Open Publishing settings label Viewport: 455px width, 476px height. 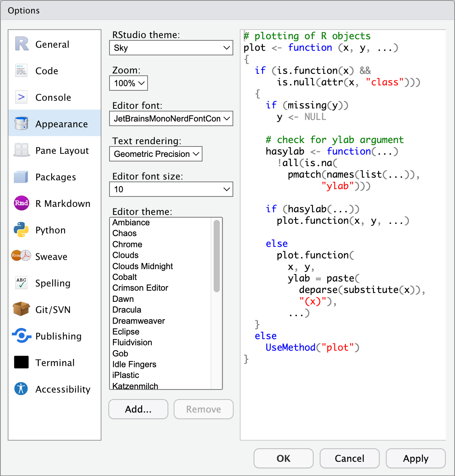pos(58,336)
